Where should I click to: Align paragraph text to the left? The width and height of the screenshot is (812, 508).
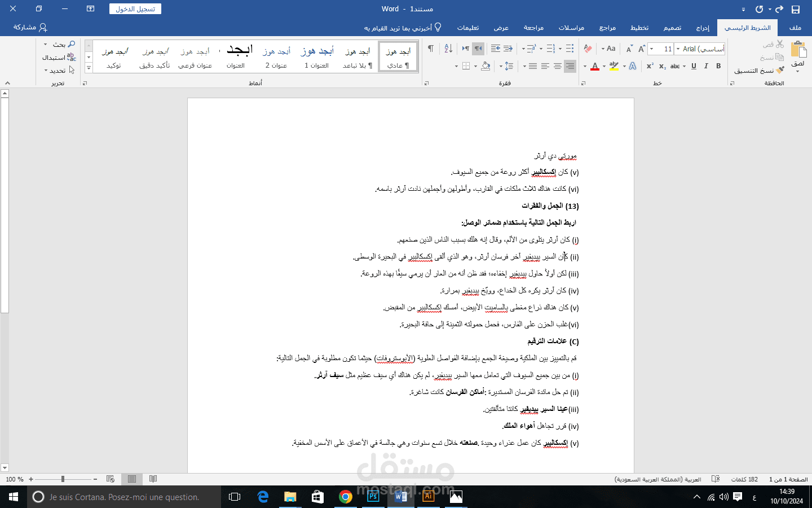pyautogui.click(x=545, y=66)
